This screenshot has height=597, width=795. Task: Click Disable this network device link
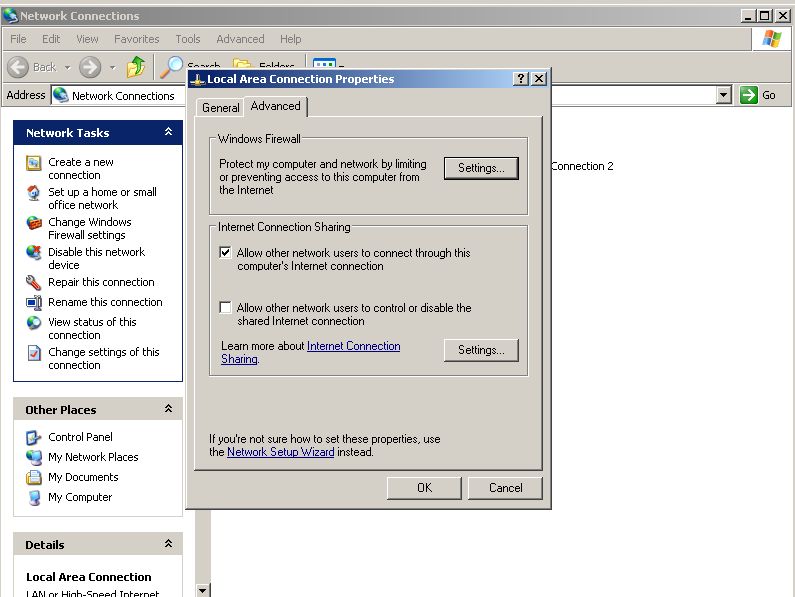click(x=97, y=258)
